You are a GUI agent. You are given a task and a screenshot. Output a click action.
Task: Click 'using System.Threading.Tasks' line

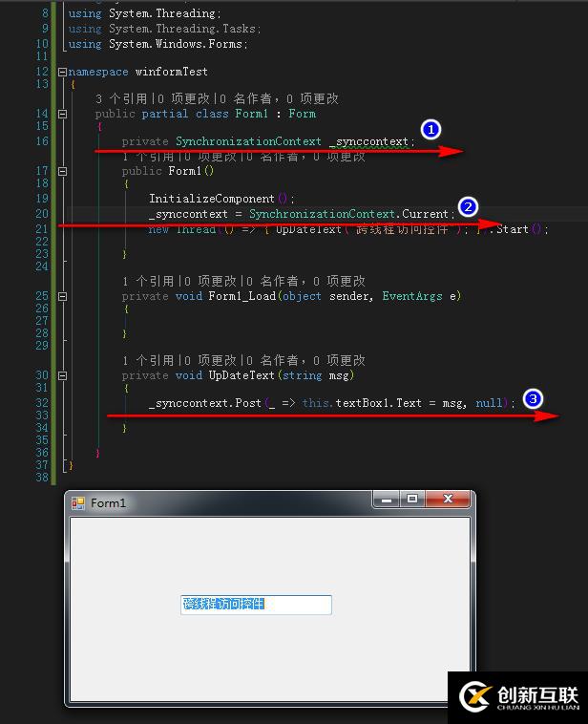click(x=164, y=29)
